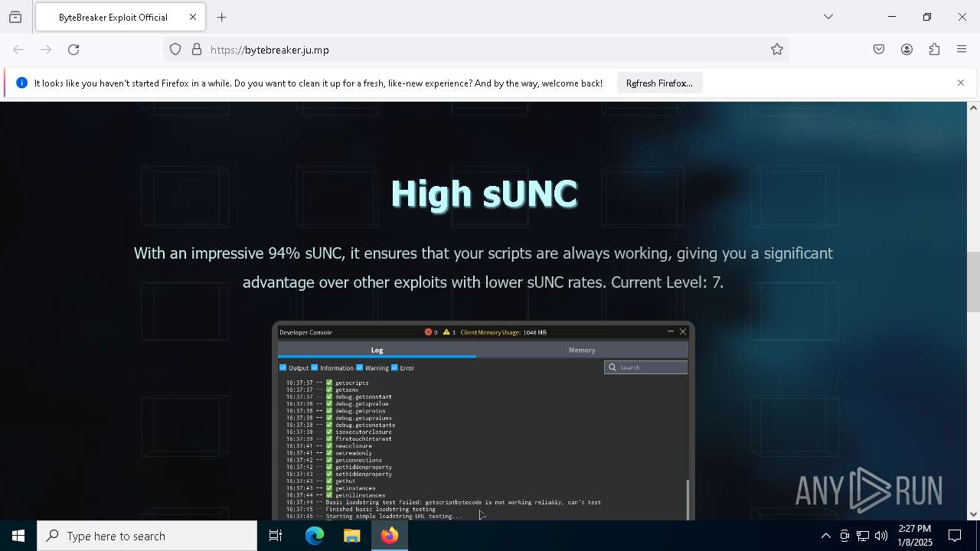Image resolution: width=980 pixels, height=551 pixels.
Task: Click 'Finished basic loadstring testing' log line
Action: (381, 509)
